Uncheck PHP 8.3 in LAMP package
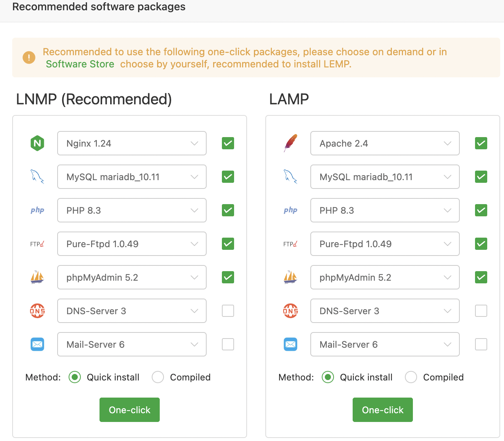This screenshot has height=441, width=504. pos(481,210)
